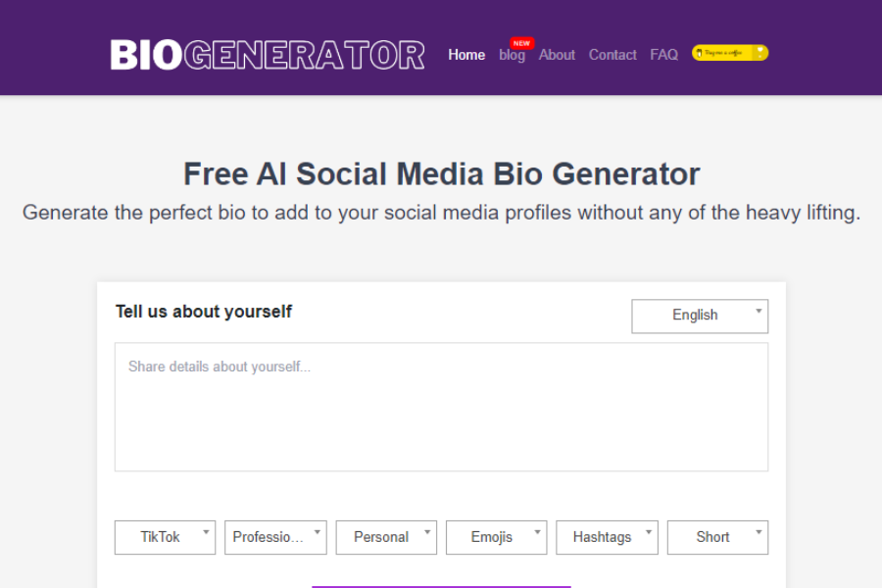Expand the English selector chevron
Screen dimensions: 882x588
coord(757,311)
